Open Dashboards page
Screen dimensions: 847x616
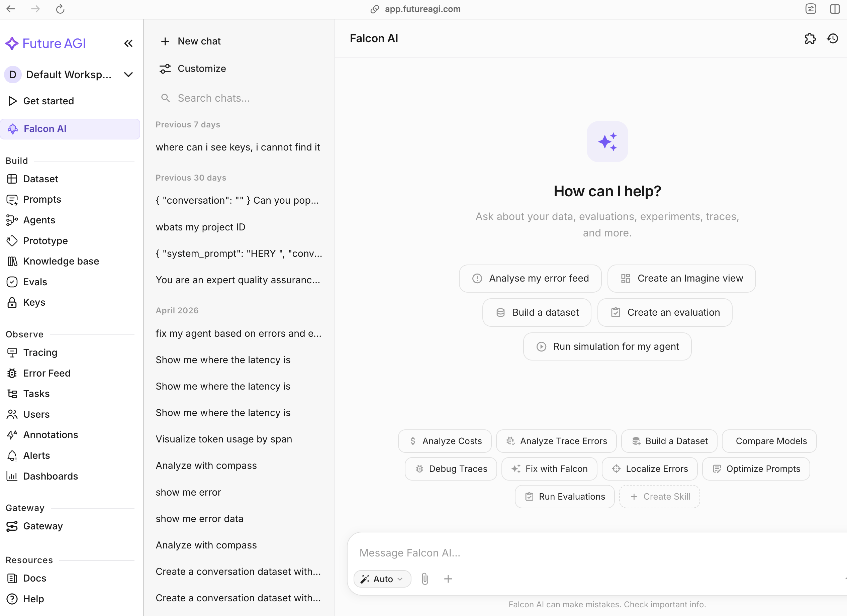tap(51, 476)
